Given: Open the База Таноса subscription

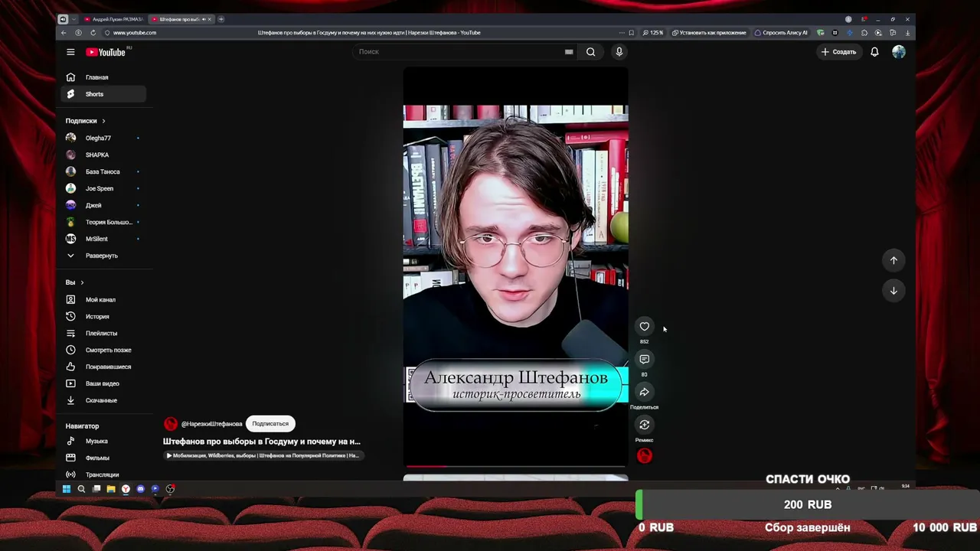Looking at the screenshot, I should point(104,171).
